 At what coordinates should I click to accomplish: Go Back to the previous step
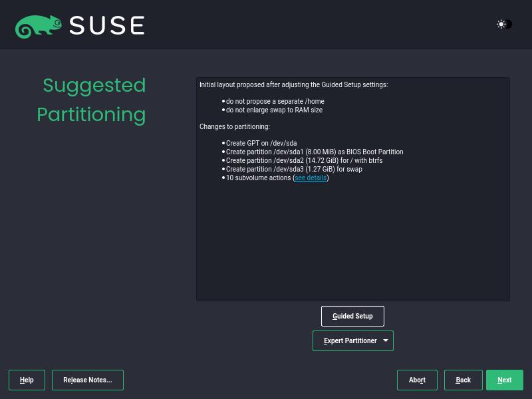click(463, 380)
